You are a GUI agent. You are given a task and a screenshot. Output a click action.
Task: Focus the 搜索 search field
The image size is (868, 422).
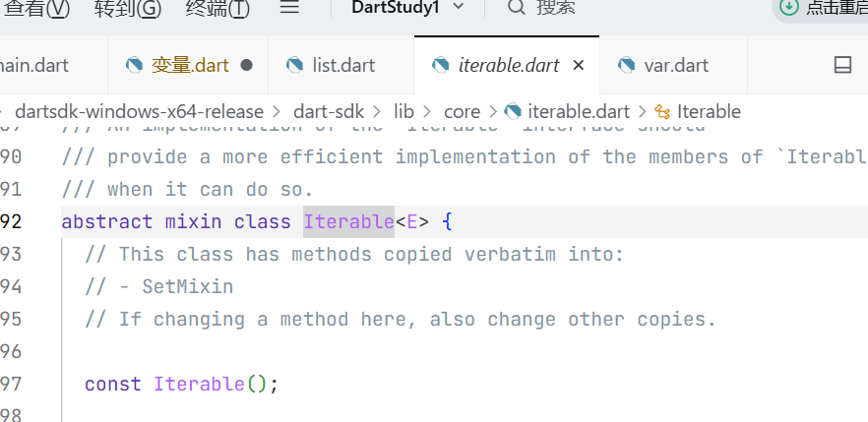tap(556, 7)
